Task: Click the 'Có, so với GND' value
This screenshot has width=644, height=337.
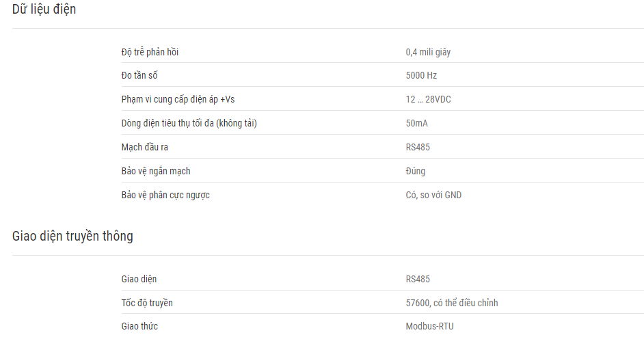Action: [x=433, y=195]
